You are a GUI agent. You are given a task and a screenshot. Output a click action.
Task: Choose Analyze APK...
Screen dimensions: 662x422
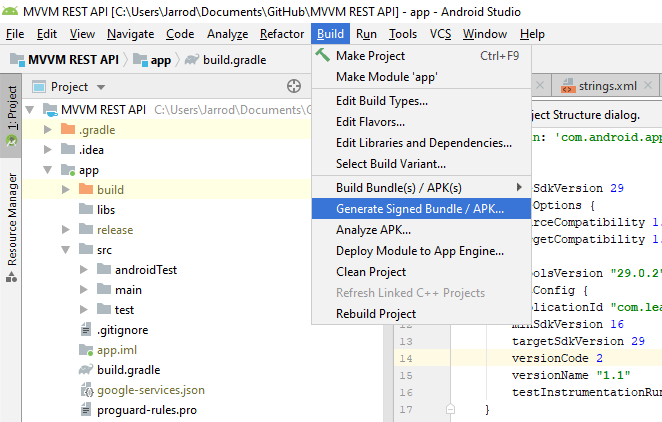tap(421, 230)
